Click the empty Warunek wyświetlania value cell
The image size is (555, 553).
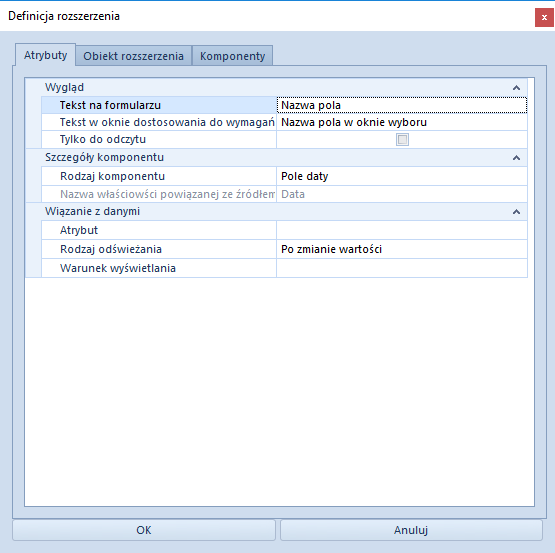[402, 268]
